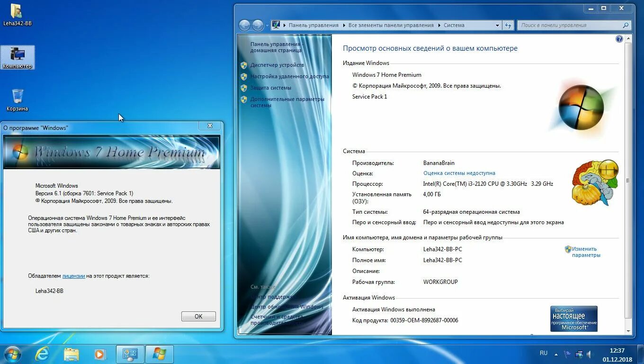
Task: Click the WORKGROUP value
Action: click(x=440, y=282)
